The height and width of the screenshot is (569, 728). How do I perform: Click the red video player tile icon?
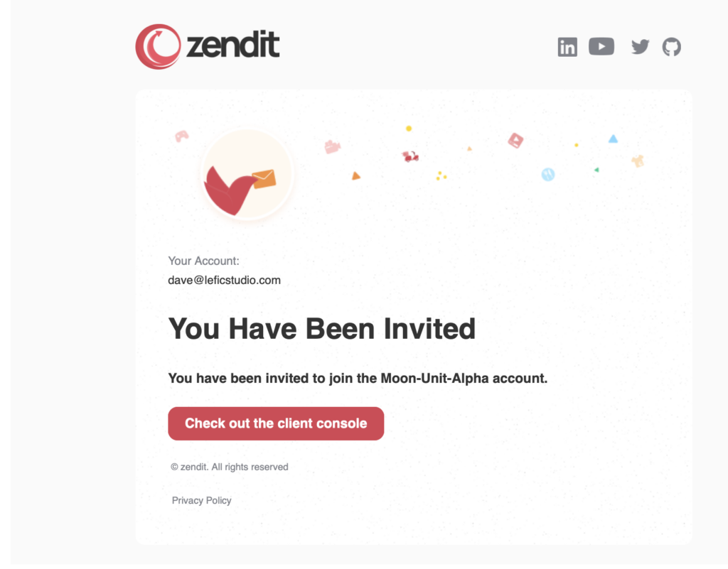515,140
